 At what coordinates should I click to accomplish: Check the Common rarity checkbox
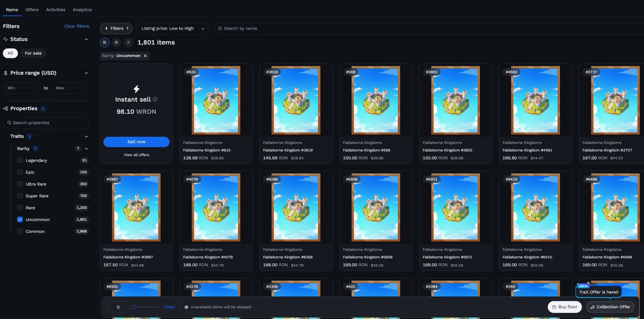click(x=20, y=231)
